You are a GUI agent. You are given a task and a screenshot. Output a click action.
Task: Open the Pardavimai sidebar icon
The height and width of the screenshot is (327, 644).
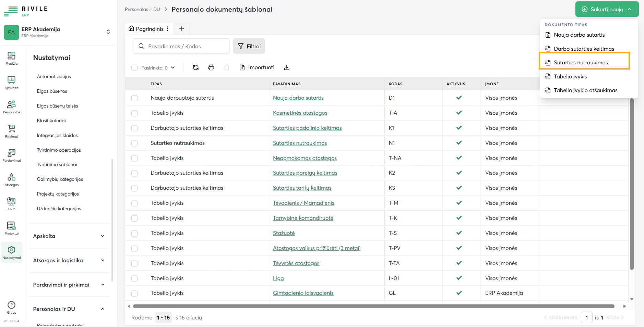point(12,155)
